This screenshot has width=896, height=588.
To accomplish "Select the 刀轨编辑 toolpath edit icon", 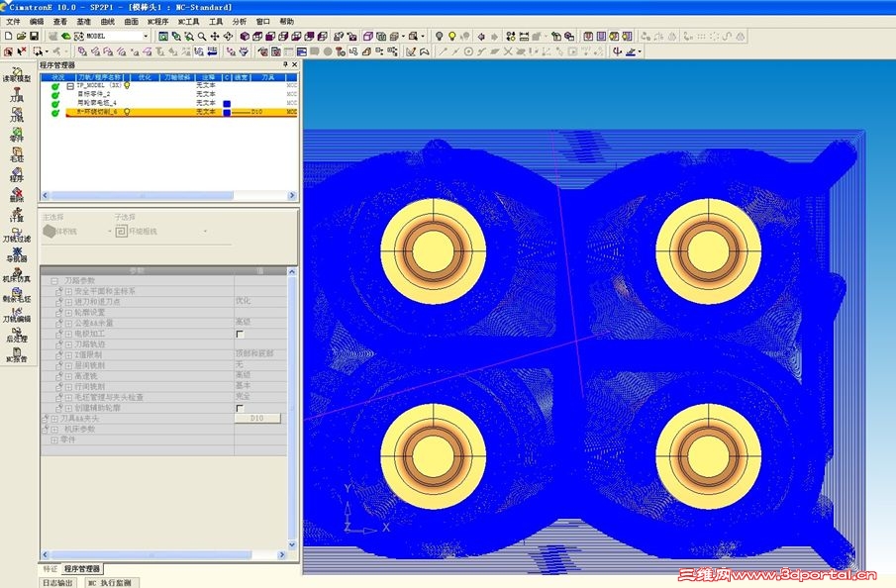I will pyautogui.click(x=17, y=315).
